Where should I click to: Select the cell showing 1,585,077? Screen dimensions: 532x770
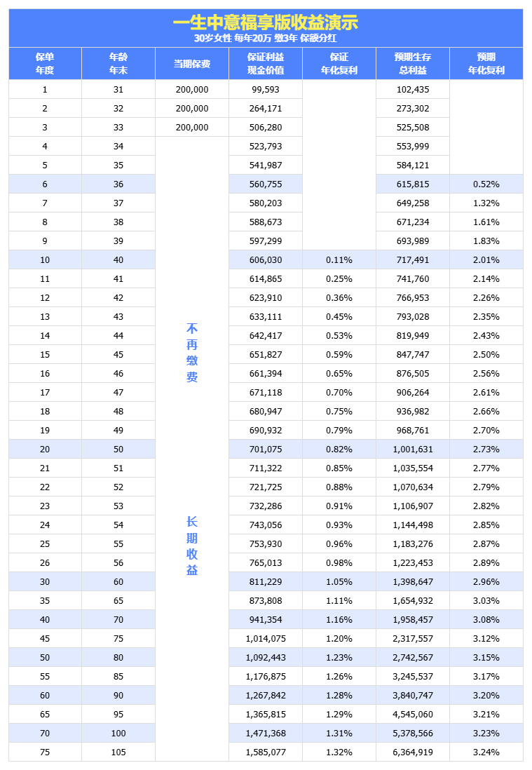tap(266, 752)
